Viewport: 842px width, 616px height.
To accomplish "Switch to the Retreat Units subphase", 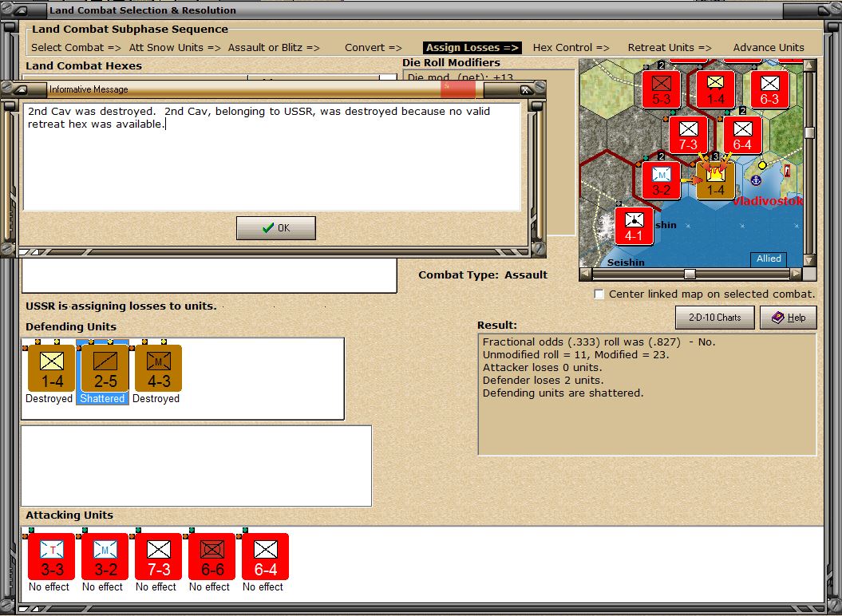I will point(669,47).
